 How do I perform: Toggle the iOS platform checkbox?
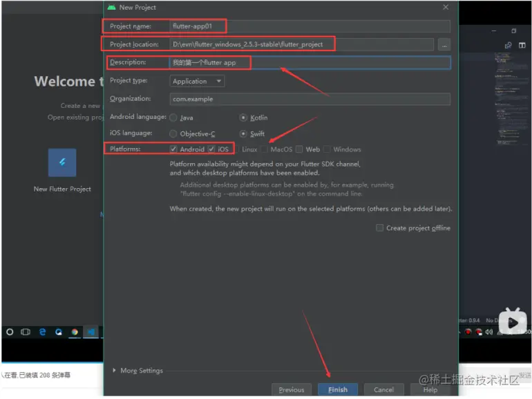(211, 149)
